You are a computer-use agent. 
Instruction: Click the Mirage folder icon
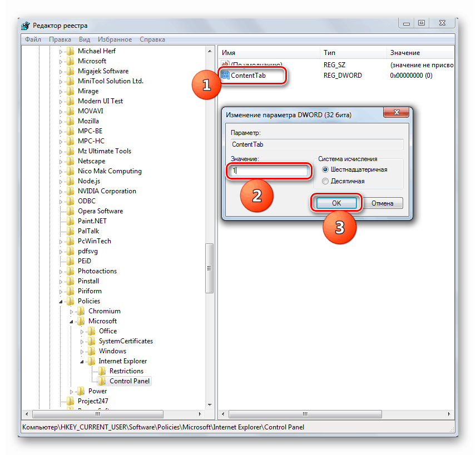pos(71,91)
